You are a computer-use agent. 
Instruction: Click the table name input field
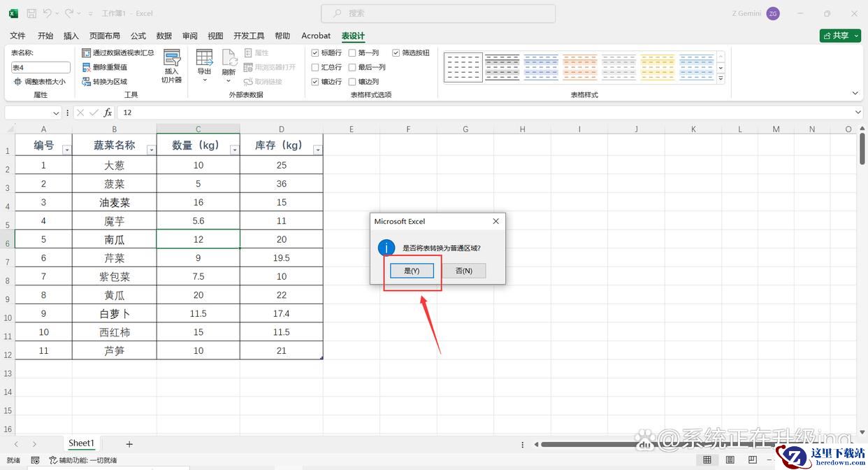click(x=41, y=68)
